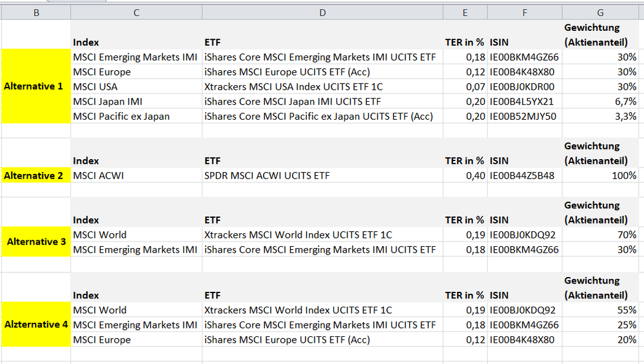Image resolution: width=644 pixels, height=364 pixels.
Task: Select column B header
Action: click(x=36, y=12)
